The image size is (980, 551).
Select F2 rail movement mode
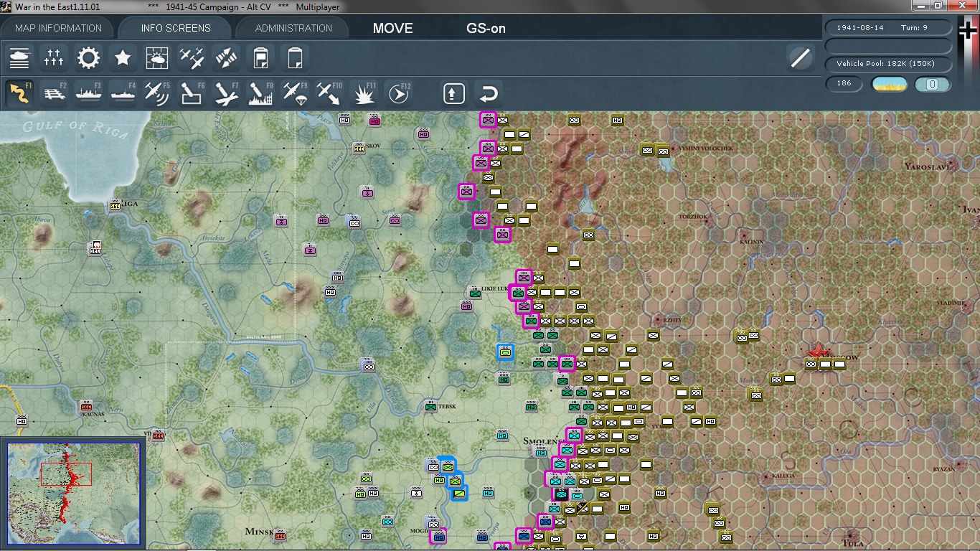(x=54, y=93)
